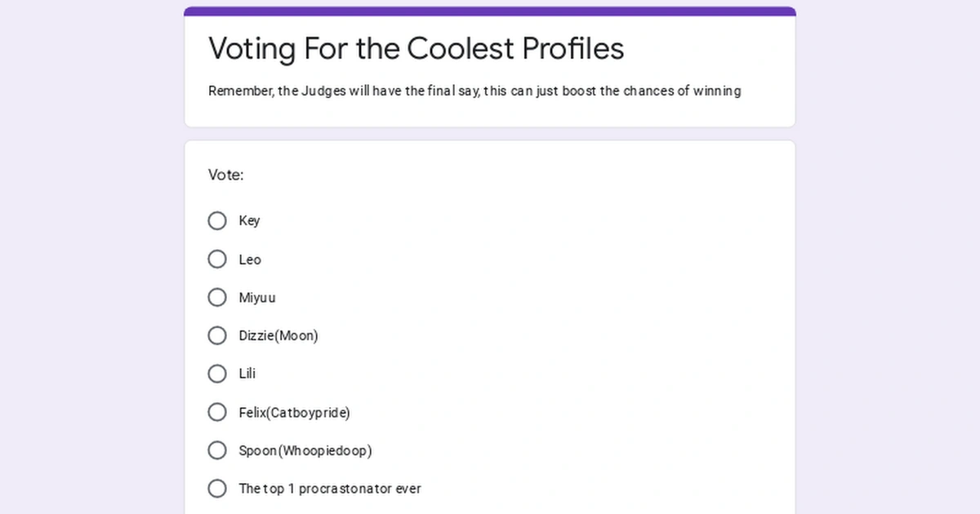The image size is (980, 514).
Task: Click the "The top 1 procrastonator ever" label
Action: (x=329, y=489)
